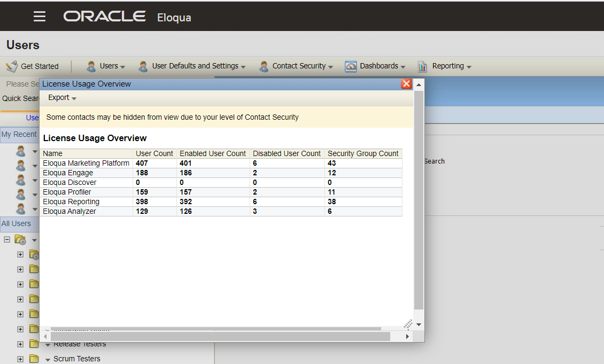Select the My Recent section tab
Image resolution: width=604 pixels, height=364 pixels.
pyautogui.click(x=19, y=135)
